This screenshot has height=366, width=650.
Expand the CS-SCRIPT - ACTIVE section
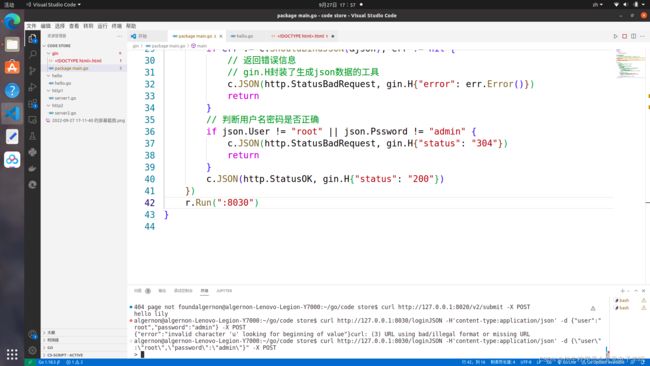tap(65, 355)
